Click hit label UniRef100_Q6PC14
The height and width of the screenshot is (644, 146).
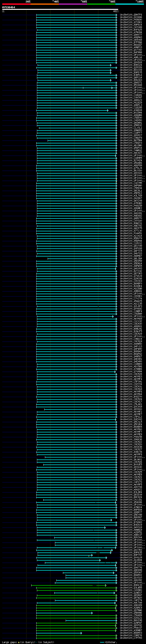(x=131, y=77)
